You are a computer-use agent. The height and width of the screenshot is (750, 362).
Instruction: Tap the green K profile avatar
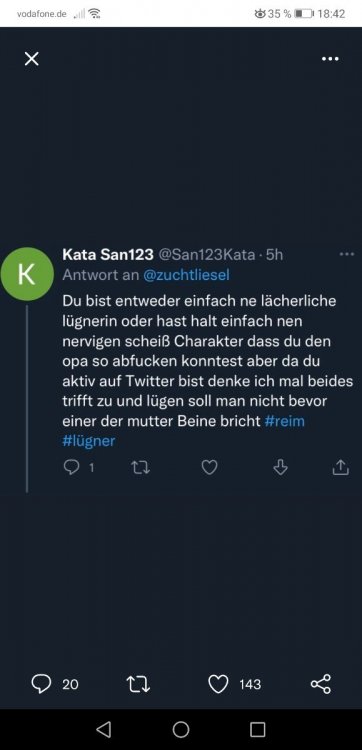tap(27, 274)
